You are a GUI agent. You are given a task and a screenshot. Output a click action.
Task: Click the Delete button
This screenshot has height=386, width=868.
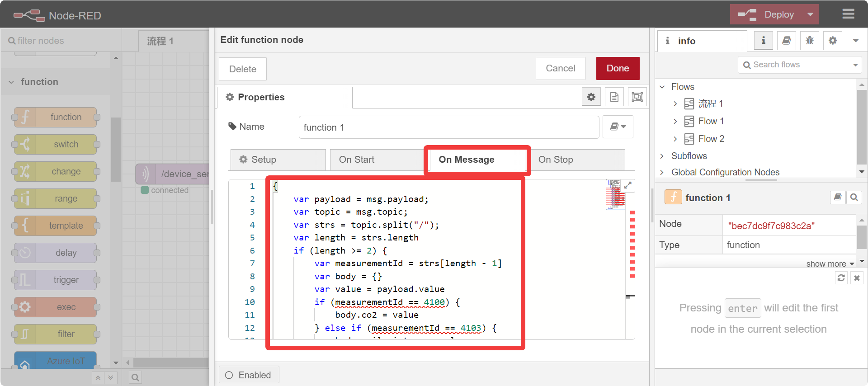[x=243, y=69]
